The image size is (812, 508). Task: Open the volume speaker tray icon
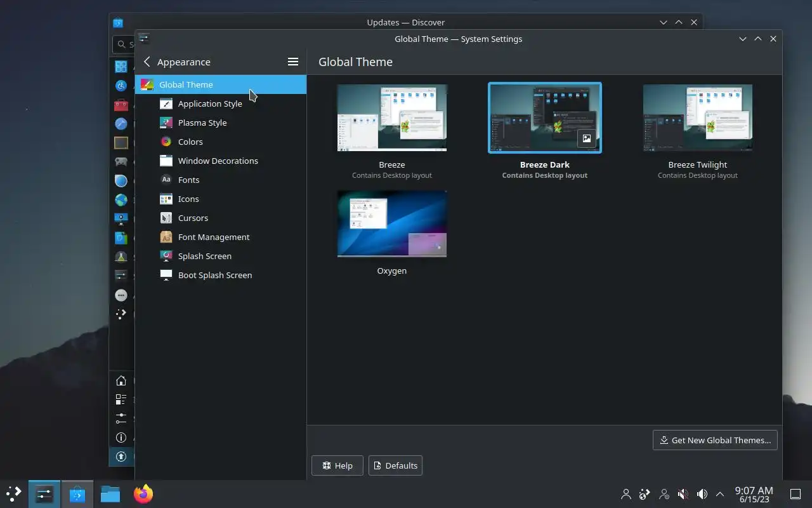pyautogui.click(x=702, y=494)
